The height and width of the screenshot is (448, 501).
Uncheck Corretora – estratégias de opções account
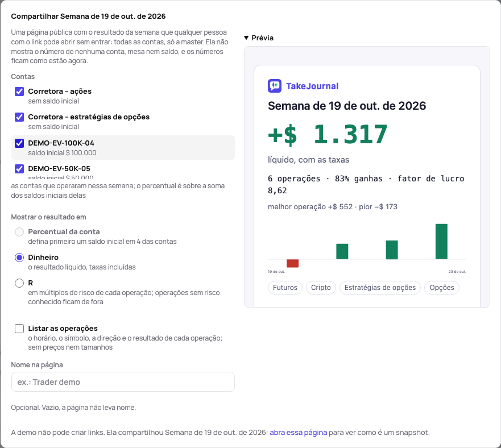[19, 117]
